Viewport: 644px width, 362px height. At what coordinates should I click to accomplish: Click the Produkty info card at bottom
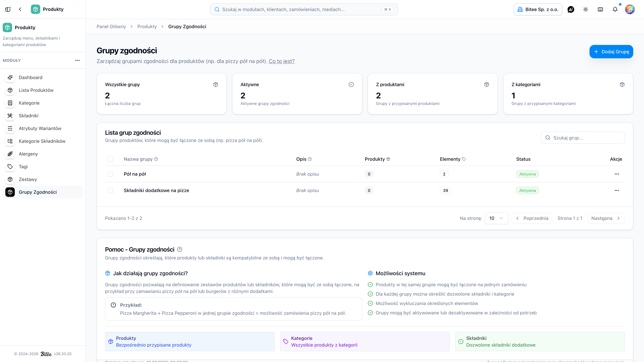190,342
